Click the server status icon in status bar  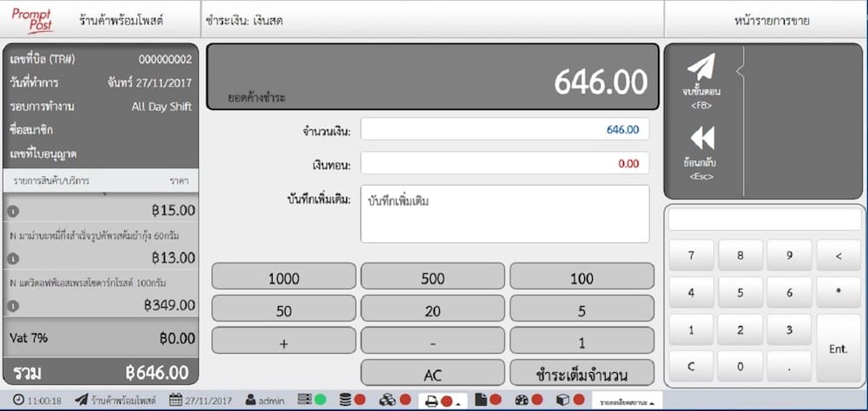point(304,400)
